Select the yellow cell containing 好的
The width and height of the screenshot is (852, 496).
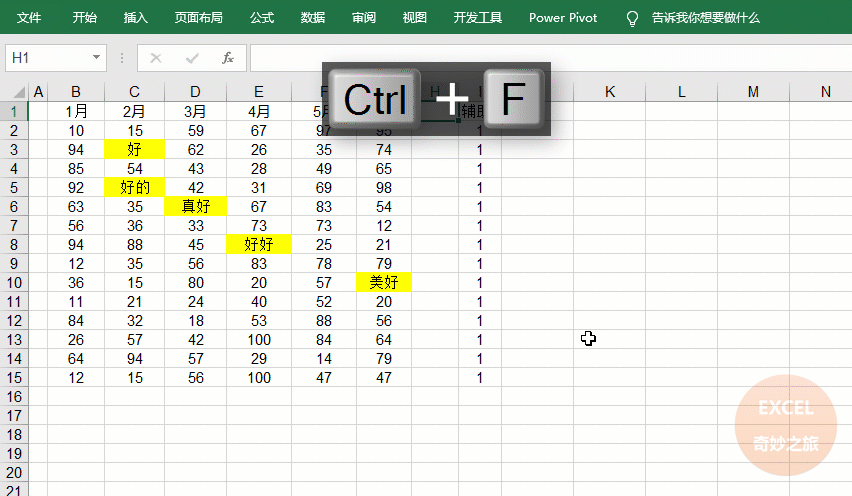click(134, 187)
